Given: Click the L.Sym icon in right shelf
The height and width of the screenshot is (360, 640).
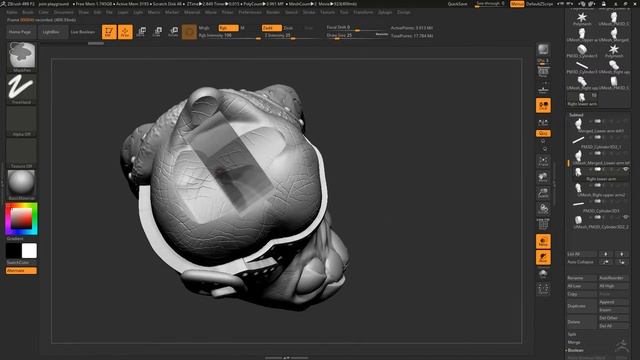Looking at the screenshot, I should tap(543, 122).
